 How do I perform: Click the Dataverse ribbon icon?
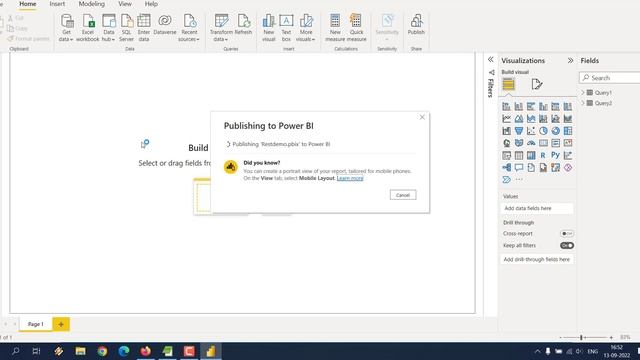(165, 24)
